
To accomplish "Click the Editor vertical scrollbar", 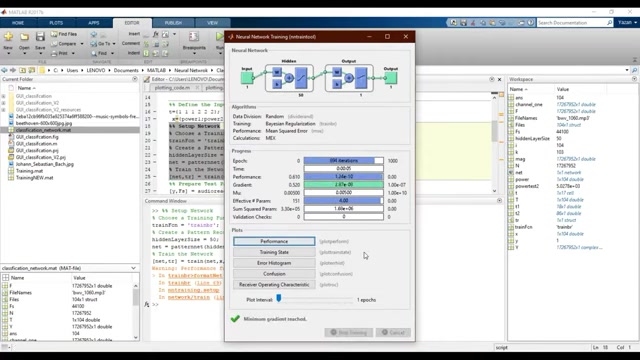I will coord(494,143).
